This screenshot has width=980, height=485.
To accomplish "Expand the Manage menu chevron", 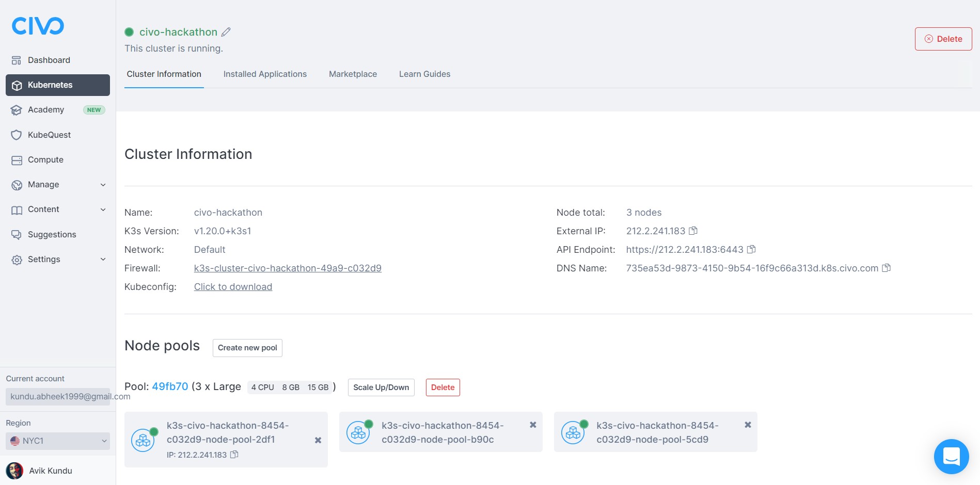I will pos(103,185).
